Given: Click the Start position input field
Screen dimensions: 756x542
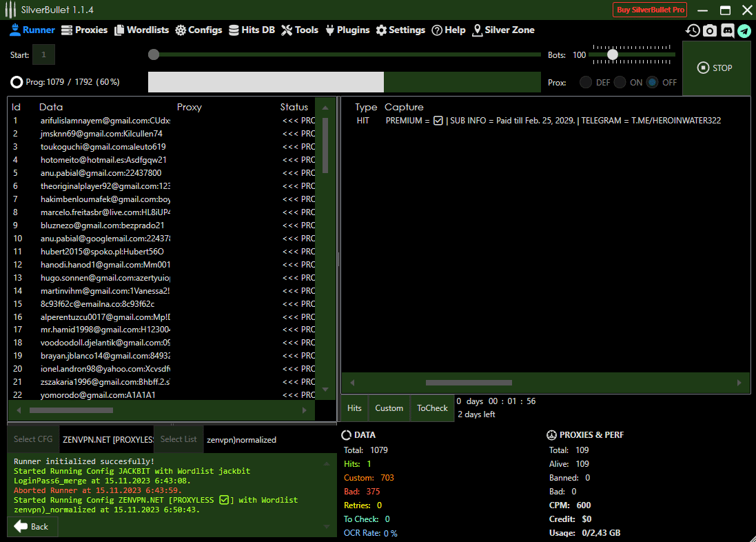Looking at the screenshot, I should [x=43, y=54].
